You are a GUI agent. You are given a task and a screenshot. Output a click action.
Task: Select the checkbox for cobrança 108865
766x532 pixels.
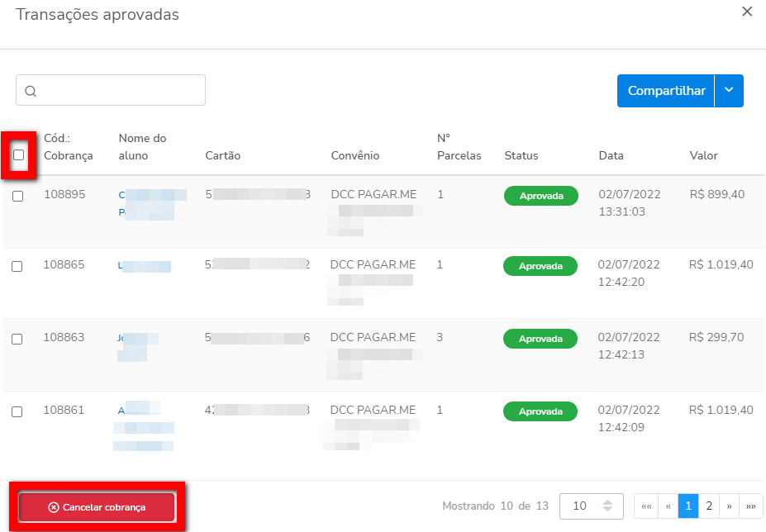click(17, 266)
